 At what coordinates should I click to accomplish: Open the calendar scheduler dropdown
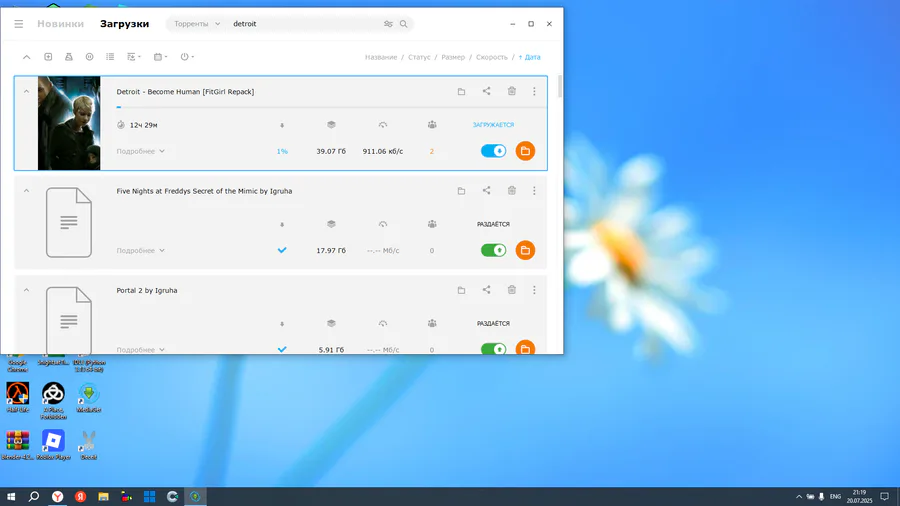tap(160, 57)
